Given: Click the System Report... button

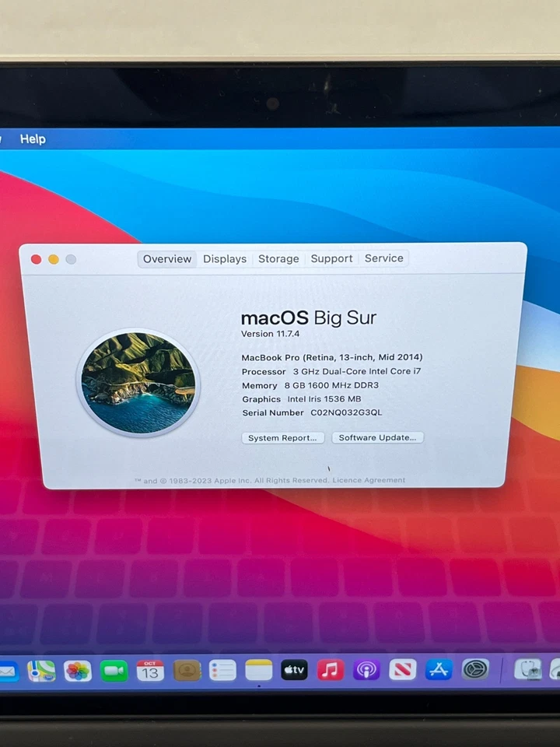Looking at the screenshot, I should 283,438.
